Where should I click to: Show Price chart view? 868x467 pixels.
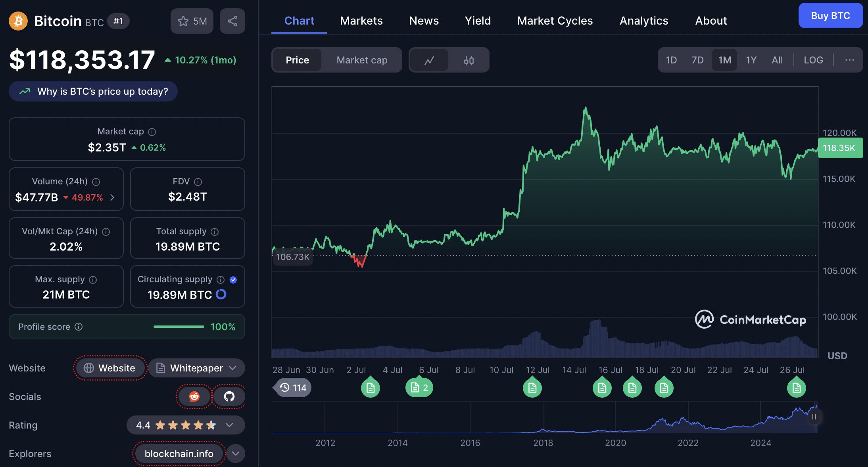tap(297, 60)
